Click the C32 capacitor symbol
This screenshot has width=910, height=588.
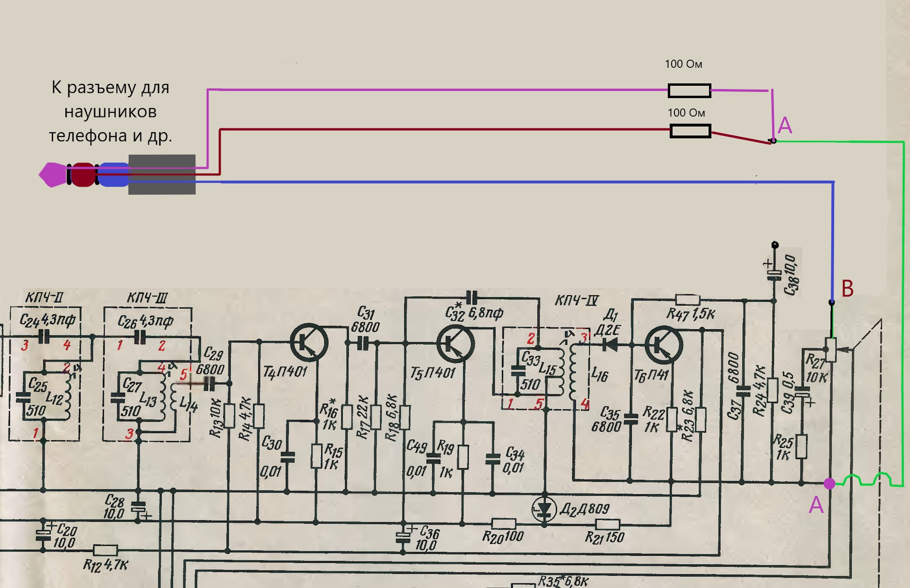coord(472,298)
